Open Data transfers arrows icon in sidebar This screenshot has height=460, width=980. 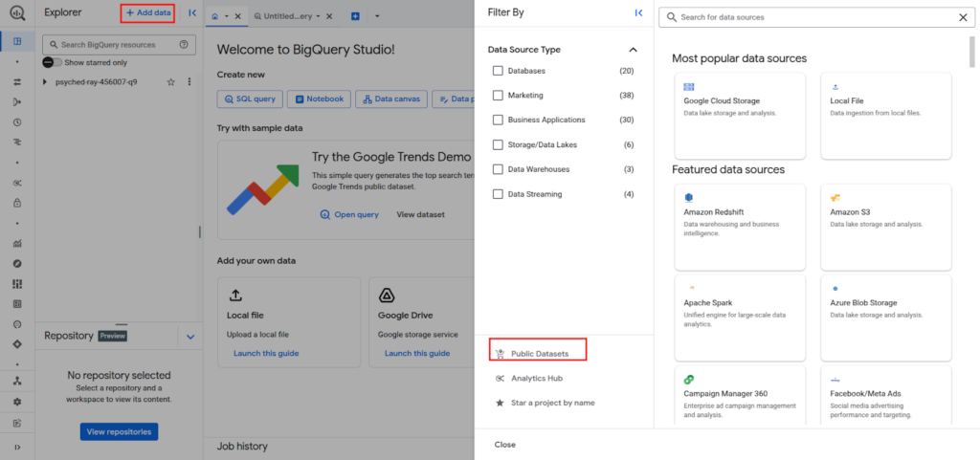[x=17, y=81]
